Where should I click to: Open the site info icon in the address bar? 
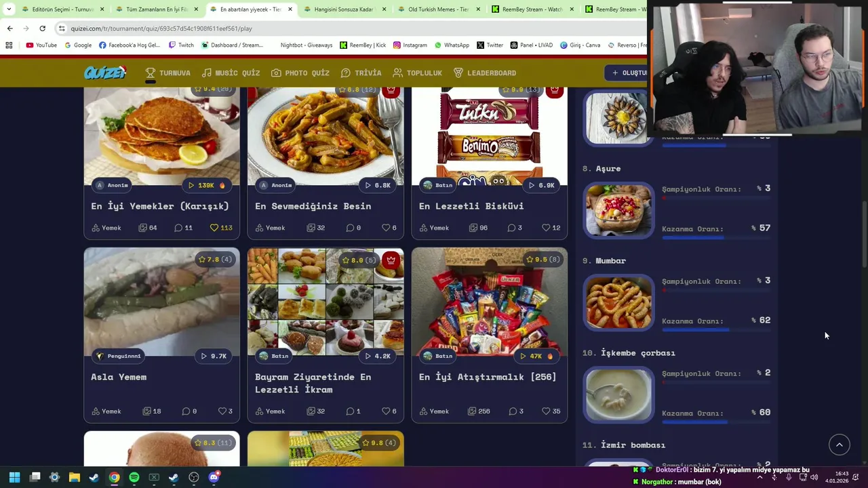[x=62, y=28]
